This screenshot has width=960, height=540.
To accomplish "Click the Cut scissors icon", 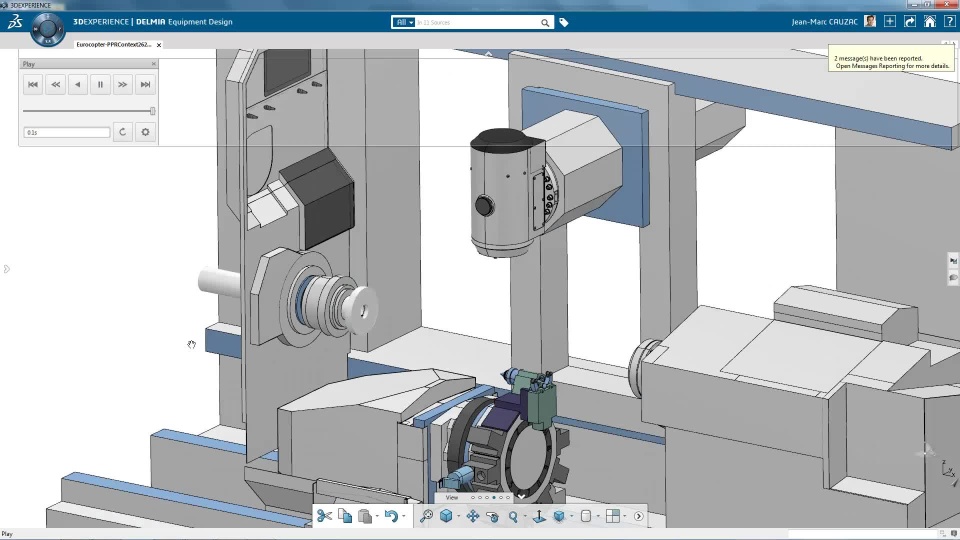I will point(324,516).
